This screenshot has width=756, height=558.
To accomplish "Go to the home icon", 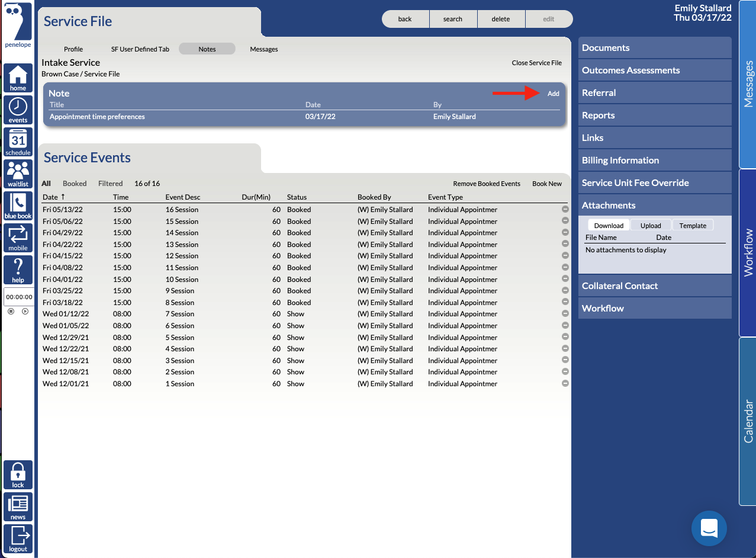I will point(18,78).
